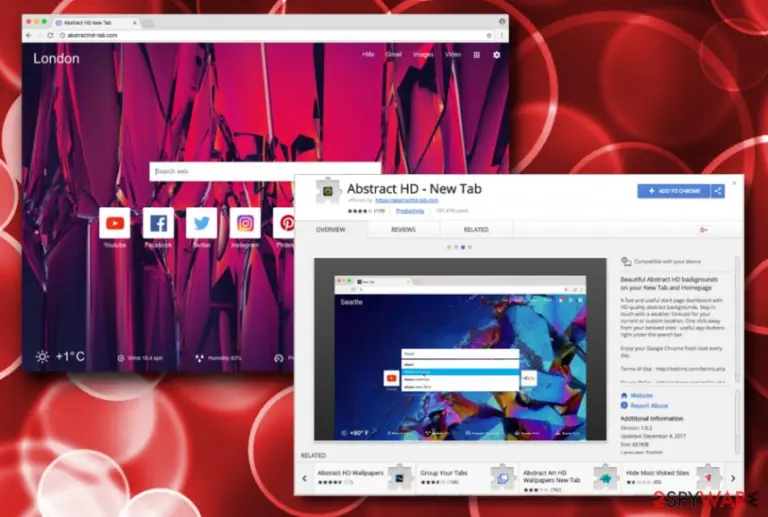Open the offered-by website link
The height and width of the screenshot is (517, 768).
[x=407, y=200]
